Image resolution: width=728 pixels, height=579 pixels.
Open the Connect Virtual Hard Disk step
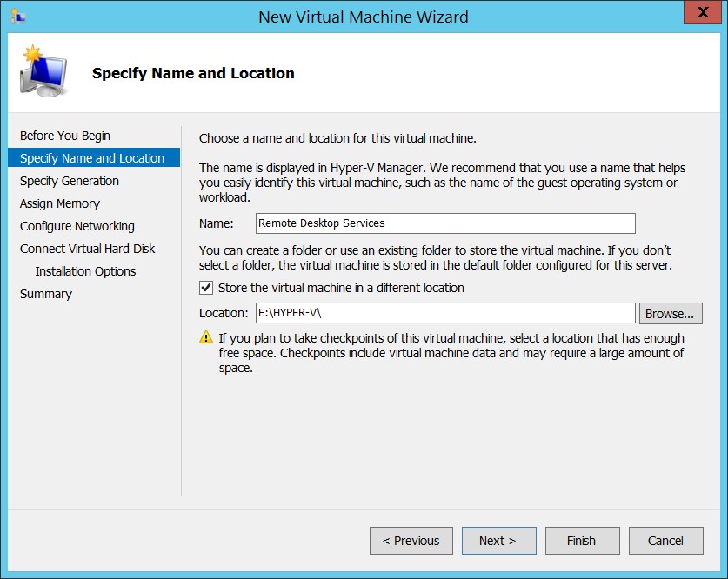pyautogui.click(x=87, y=249)
